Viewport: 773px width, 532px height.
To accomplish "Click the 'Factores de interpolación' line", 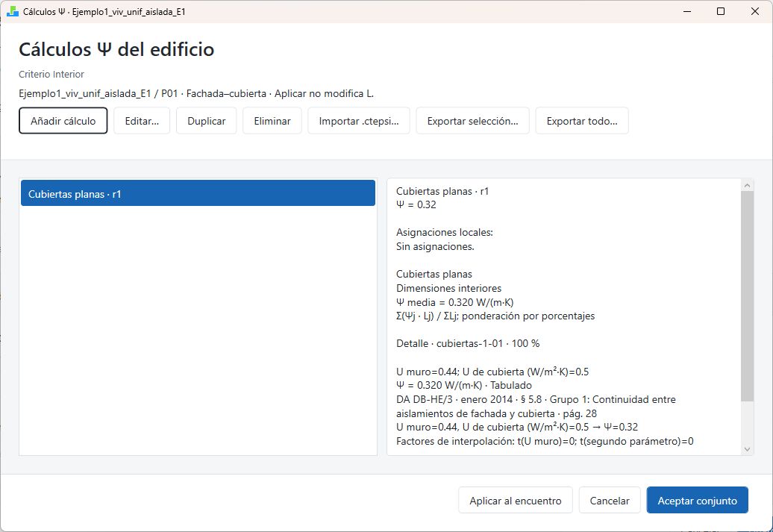I will point(545,441).
